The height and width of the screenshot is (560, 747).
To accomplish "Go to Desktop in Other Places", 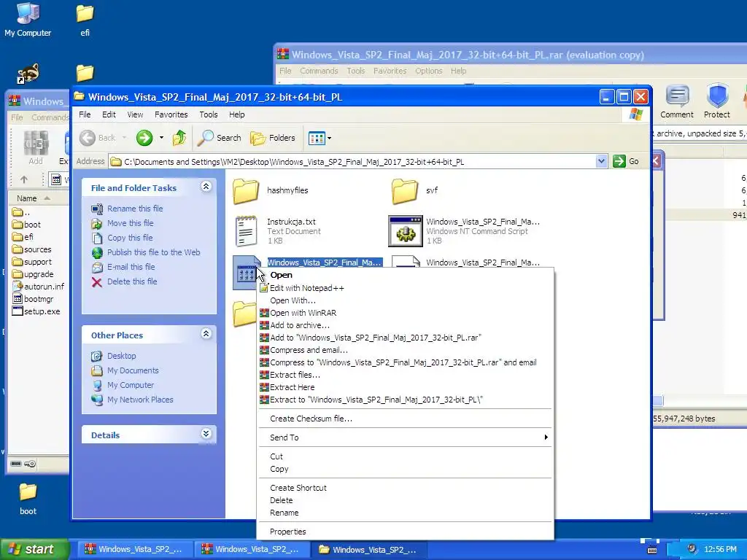I will coord(122,356).
